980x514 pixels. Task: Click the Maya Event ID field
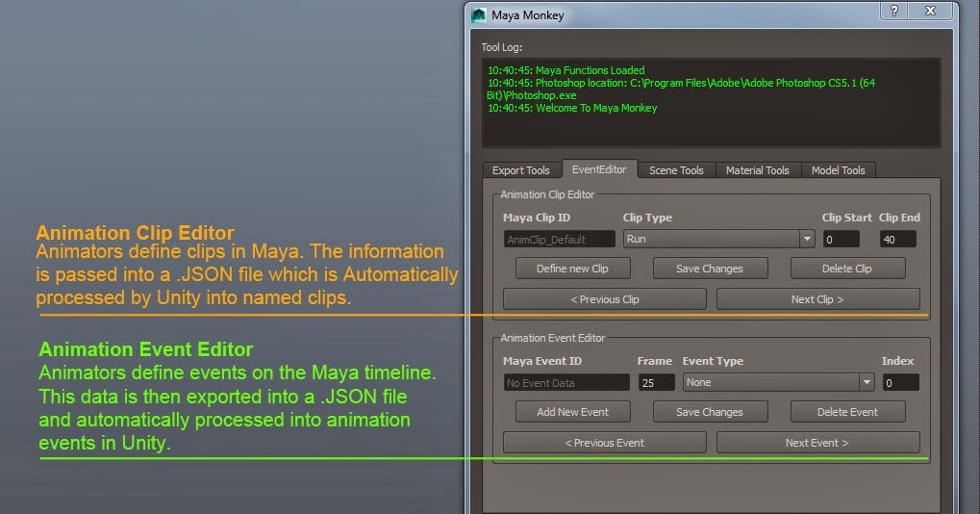tap(566, 383)
